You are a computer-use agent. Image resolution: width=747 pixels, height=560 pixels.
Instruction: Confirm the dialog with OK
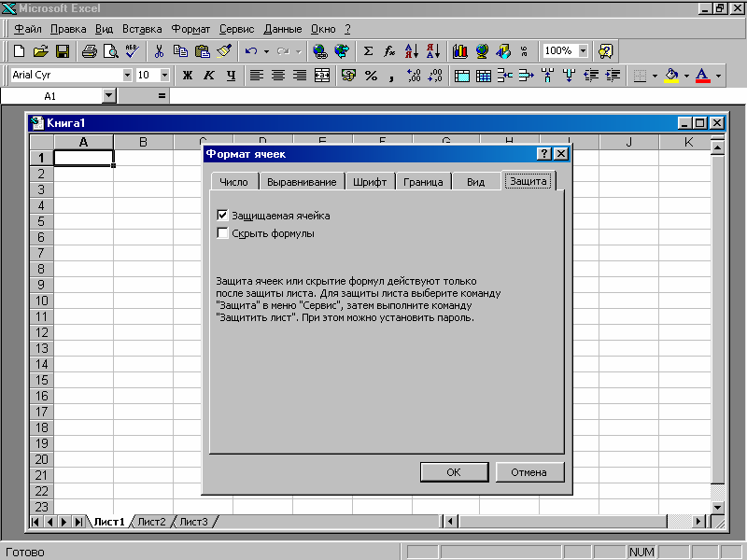tap(454, 472)
